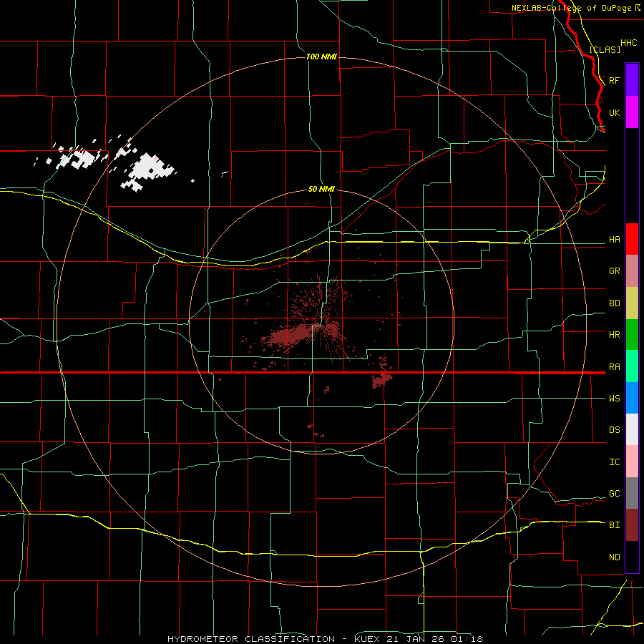
Task: Click the HR green legend swatch
Action: coord(632,335)
